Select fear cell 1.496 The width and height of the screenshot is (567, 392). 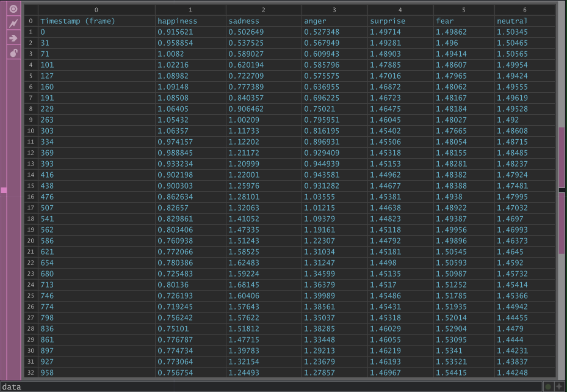point(464,43)
